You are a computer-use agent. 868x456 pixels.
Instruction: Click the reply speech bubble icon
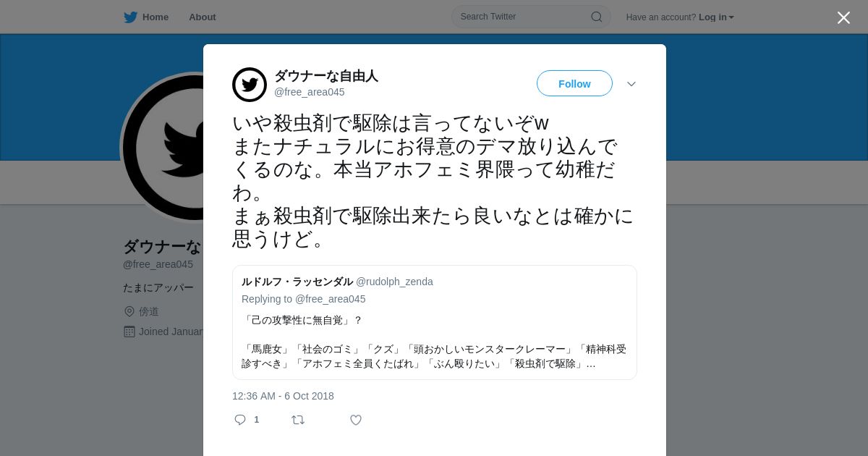tap(240, 420)
